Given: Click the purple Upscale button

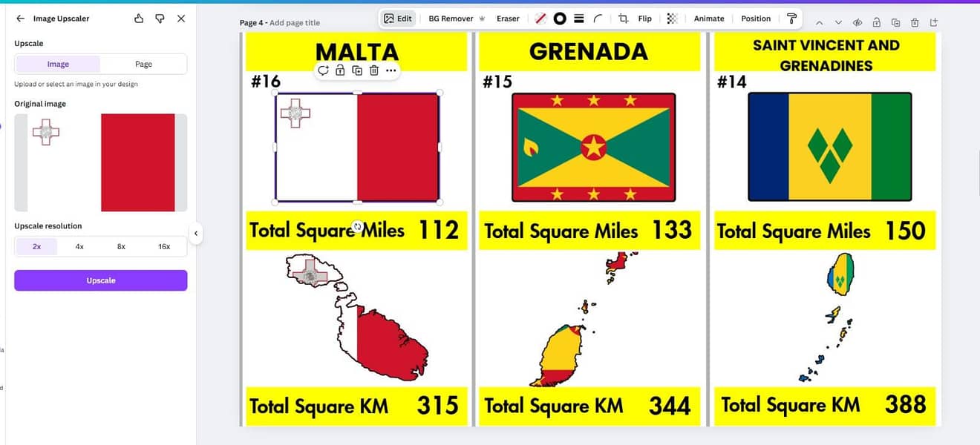Looking at the screenshot, I should (x=100, y=280).
